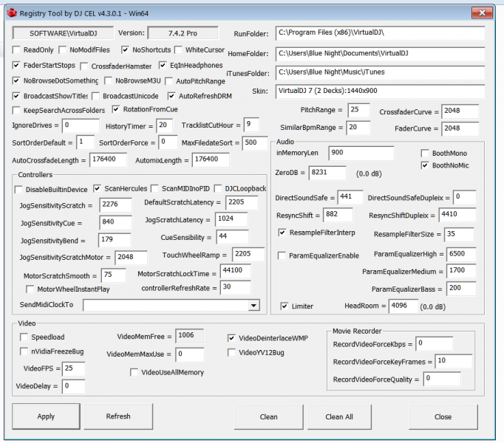
Task: Toggle VideoDeinterlaceWMP checkbox
Action: [232, 337]
